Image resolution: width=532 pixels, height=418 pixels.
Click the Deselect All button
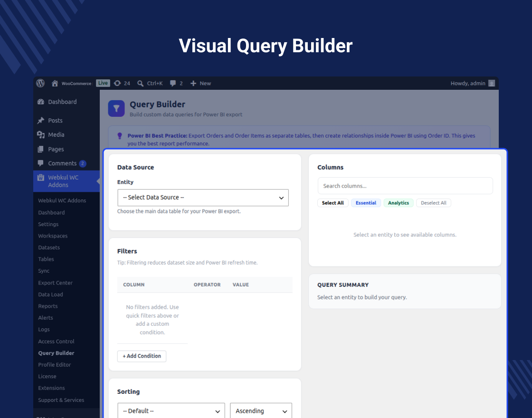click(x=434, y=203)
